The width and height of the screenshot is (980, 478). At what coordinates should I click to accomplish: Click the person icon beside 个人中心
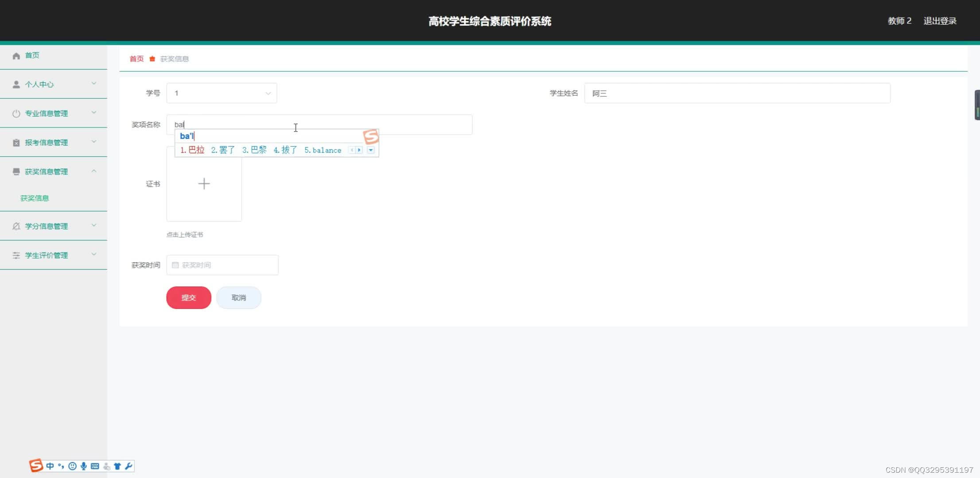[x=16, y=85]
